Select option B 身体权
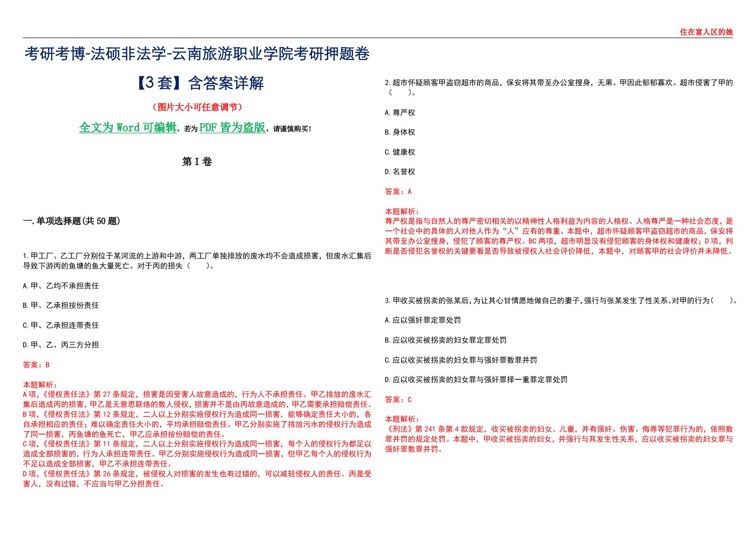Image resolution: width=756 pixels, height=534 pixels. pyautogui.click(x=400, y=132)
